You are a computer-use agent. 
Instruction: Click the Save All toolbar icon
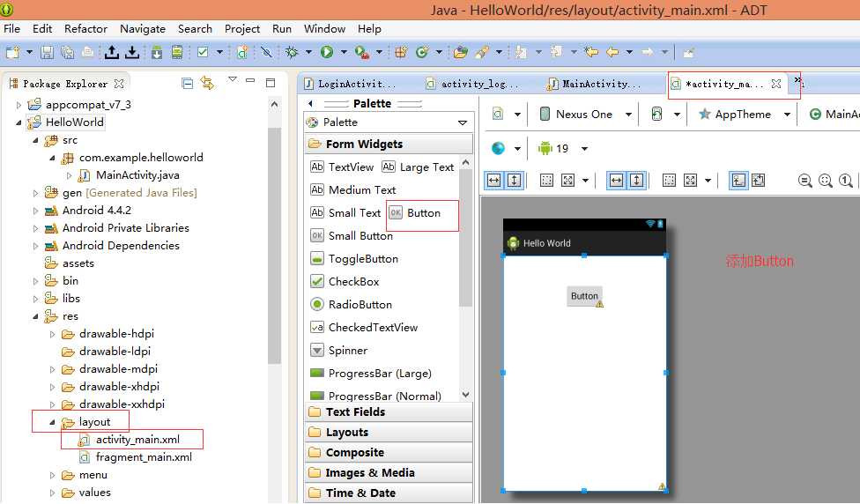(x=68, y=52)
